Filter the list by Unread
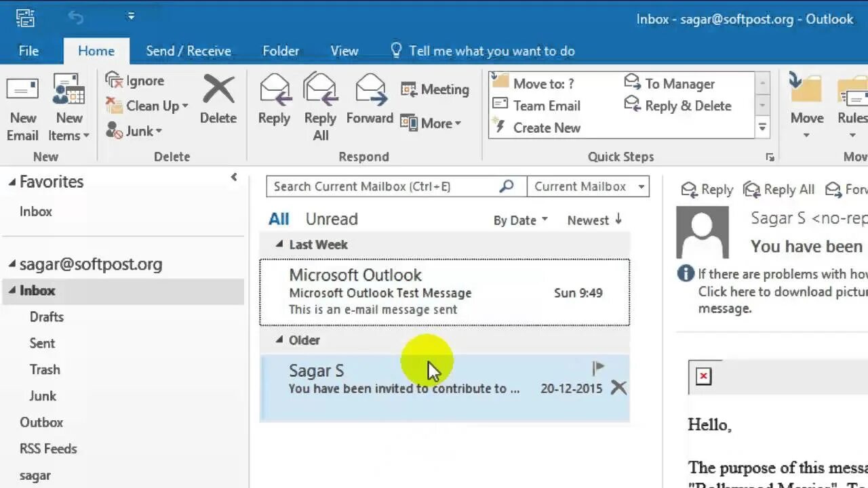Image resolution: width=868 pixels, height=488 pixels. point(332,219)
